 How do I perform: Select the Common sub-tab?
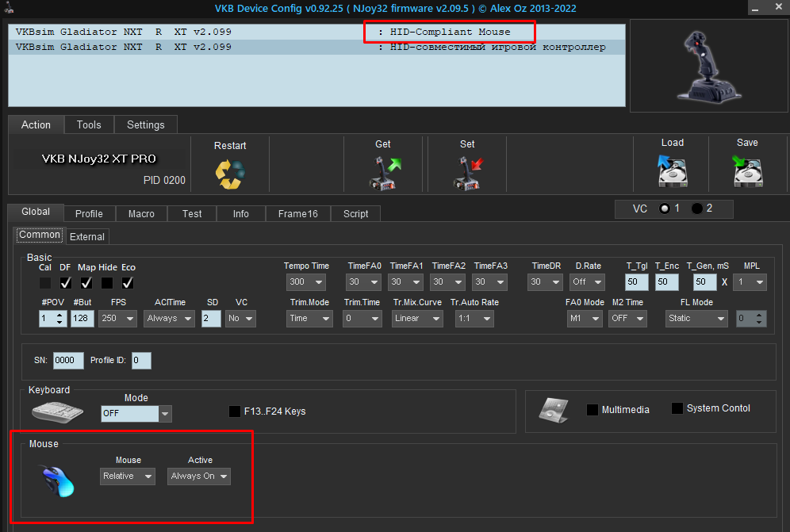[40, 235]
